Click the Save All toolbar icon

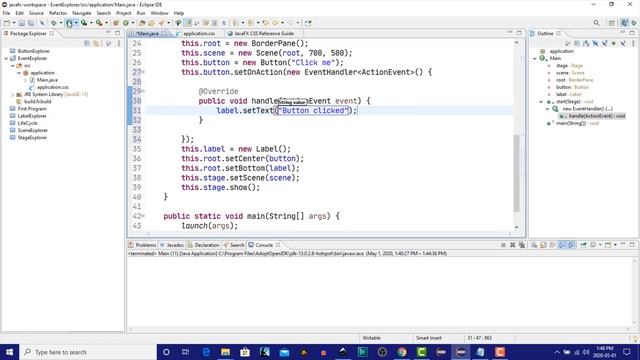(x=31, y=23)
